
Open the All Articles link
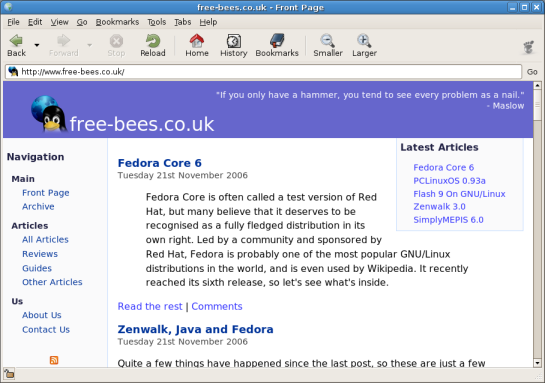[45, 239]
